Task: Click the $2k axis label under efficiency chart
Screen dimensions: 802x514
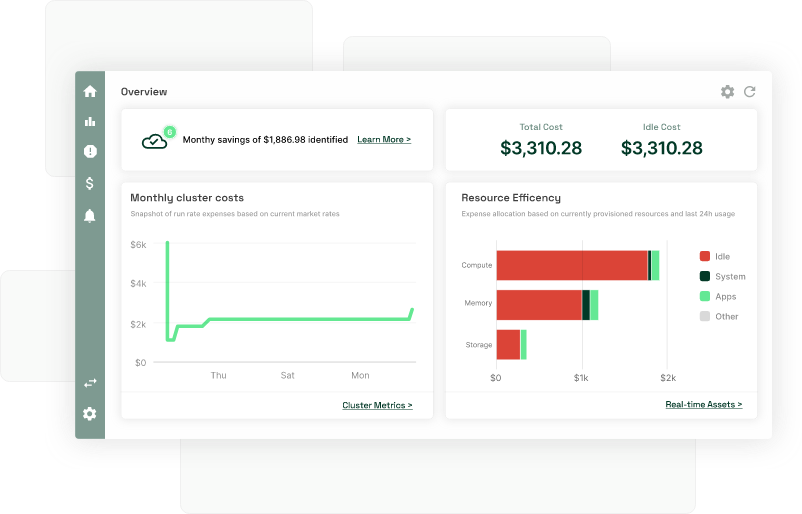Action: (668, 378)
